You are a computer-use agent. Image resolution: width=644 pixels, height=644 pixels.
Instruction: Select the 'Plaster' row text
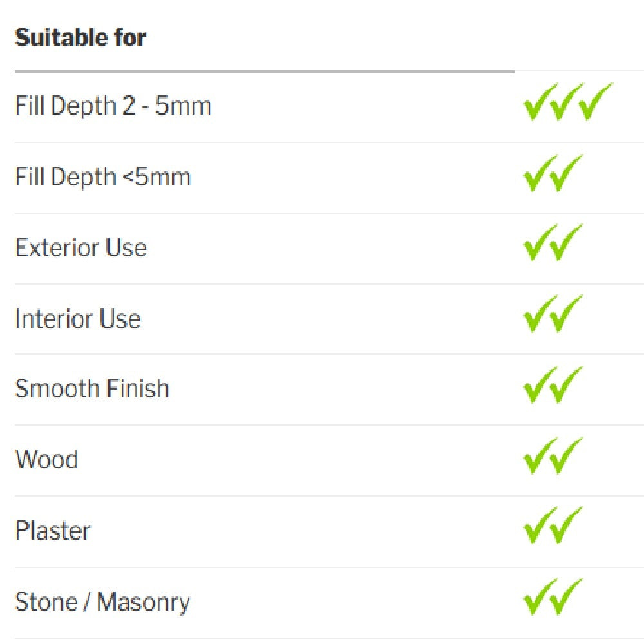click(53, 531)
